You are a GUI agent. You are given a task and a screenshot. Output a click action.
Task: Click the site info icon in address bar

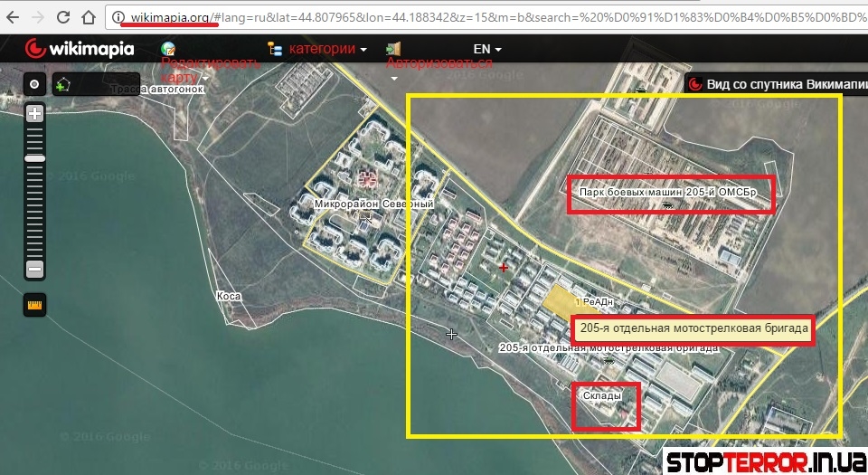tap(118, 16)
